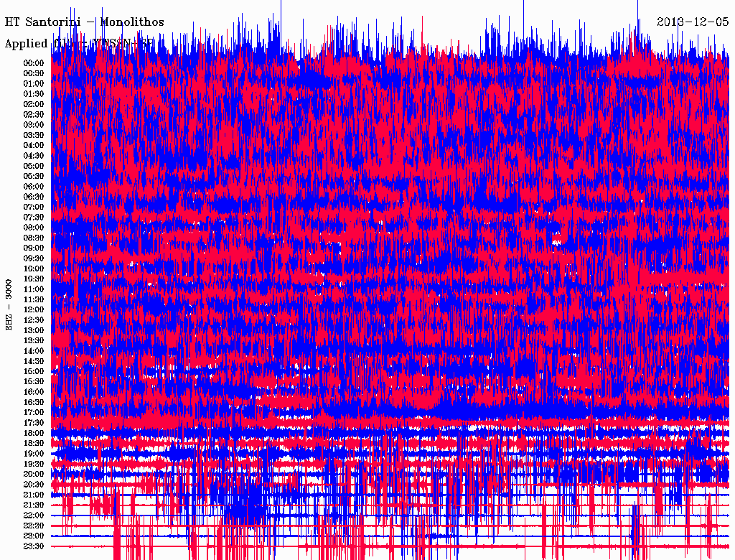Select the 08:30 time label
Viewport: 735px width, 560px height.
(34, 238)
